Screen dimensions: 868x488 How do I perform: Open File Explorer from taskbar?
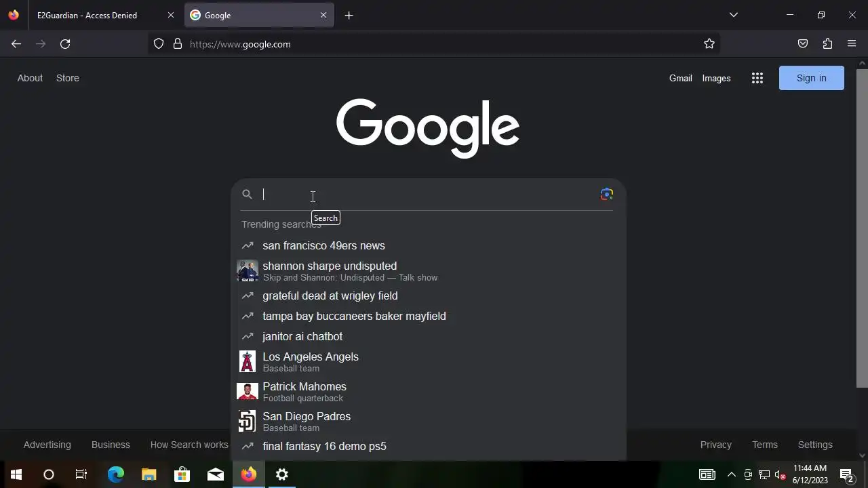(x=149, y=474)
